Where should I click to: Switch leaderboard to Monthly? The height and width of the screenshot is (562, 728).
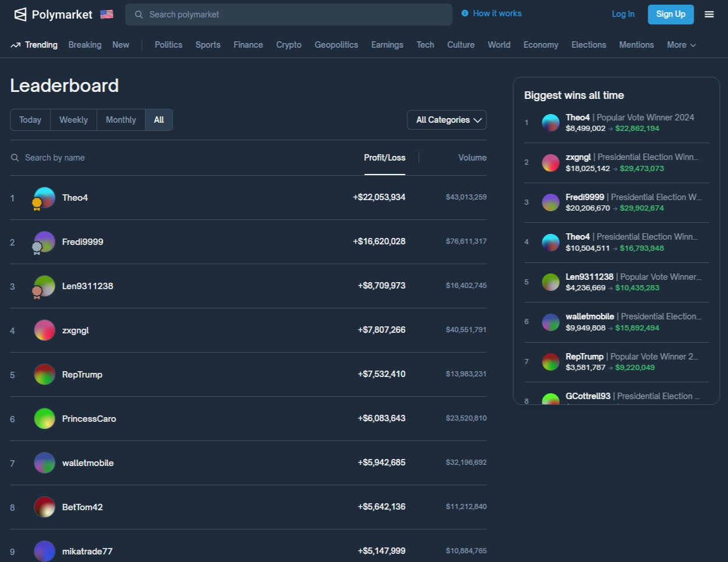[120, 120]
